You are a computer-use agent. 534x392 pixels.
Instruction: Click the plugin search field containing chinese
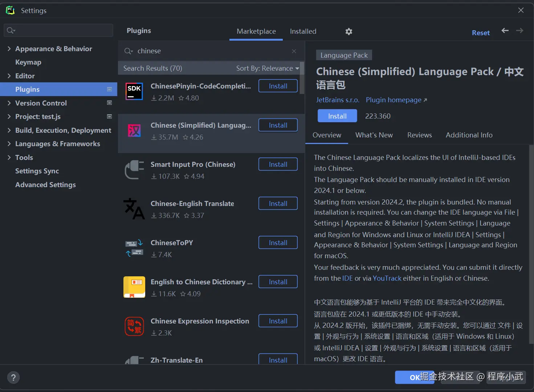click(211, 51)
